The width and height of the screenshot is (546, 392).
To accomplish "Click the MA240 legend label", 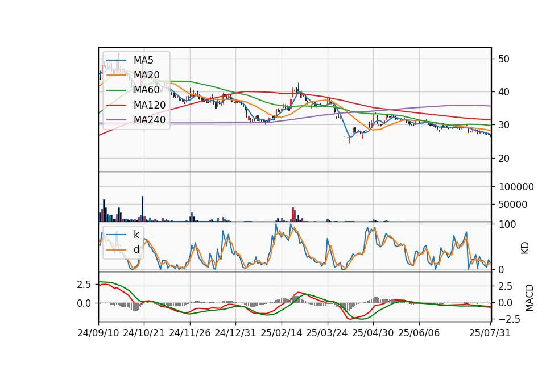I will tap(150, 120).
